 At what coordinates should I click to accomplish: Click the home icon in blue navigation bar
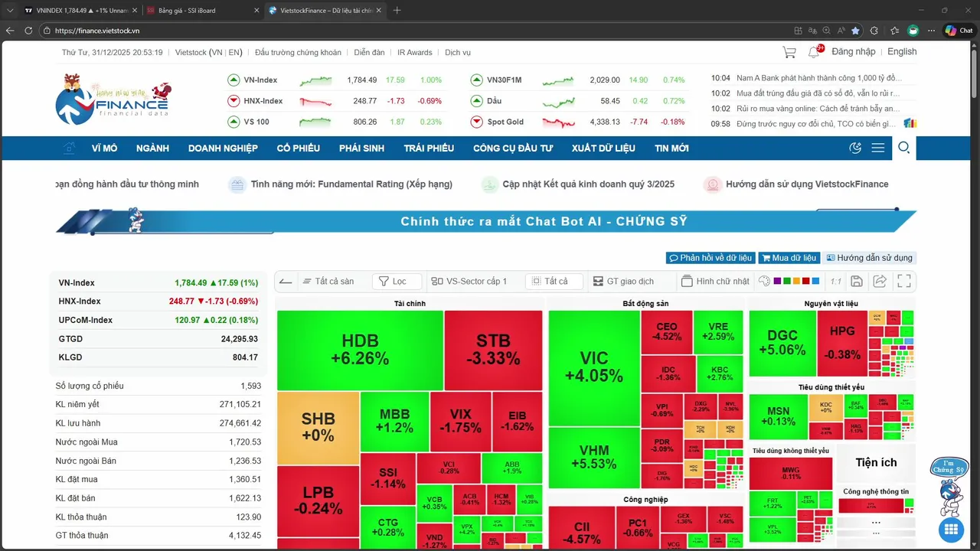pos(69,148)
